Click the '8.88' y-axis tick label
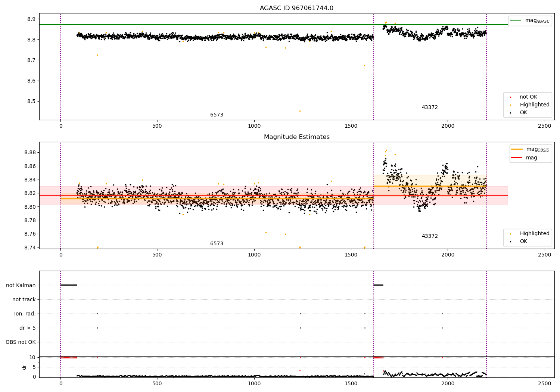The width and height of the screenshot is (560, 392). click(x=30, y=153)
